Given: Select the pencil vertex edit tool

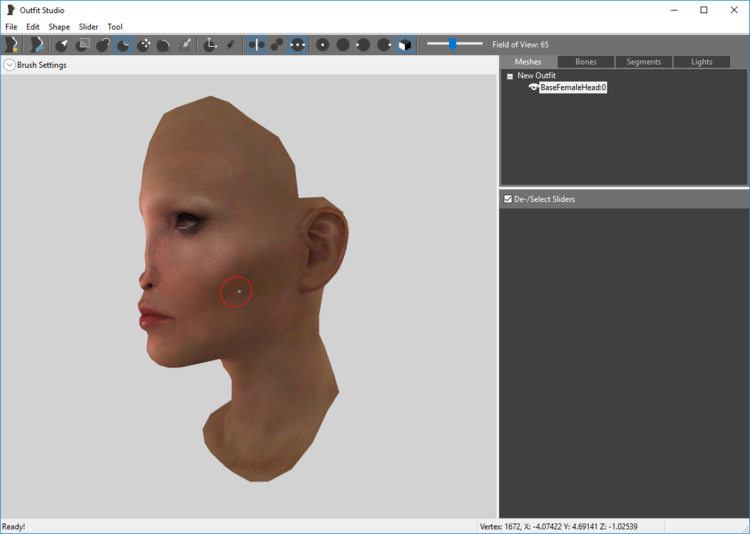Looking at the screenshot, I should click(x=230, y=45).
